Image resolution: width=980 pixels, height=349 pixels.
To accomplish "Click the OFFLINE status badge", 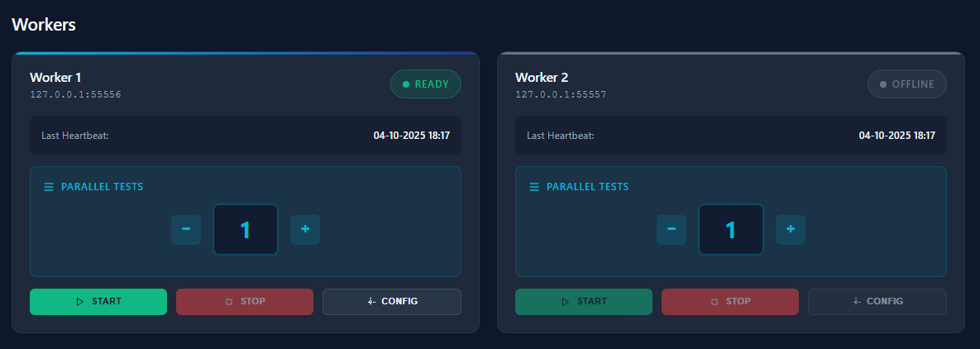I will 907,84.
